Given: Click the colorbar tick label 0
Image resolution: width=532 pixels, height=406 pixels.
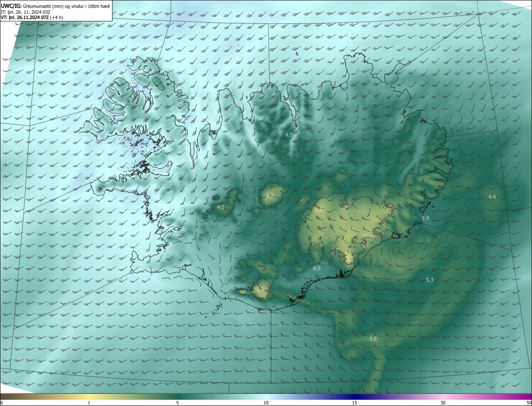Looking at the screenshot, I should (x=2, y=403).
